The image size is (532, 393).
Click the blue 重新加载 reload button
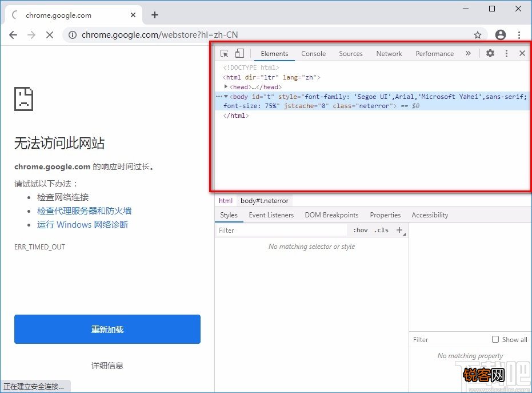pyautogui.click(x=107, y=329)
